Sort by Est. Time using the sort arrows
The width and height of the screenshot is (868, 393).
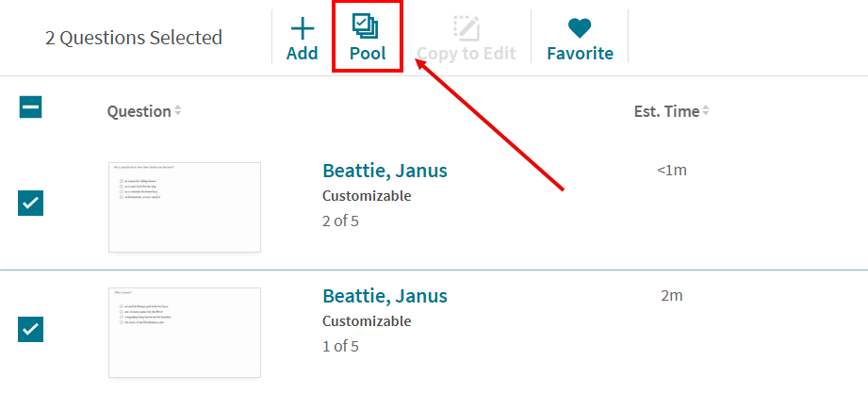[705, 111]
